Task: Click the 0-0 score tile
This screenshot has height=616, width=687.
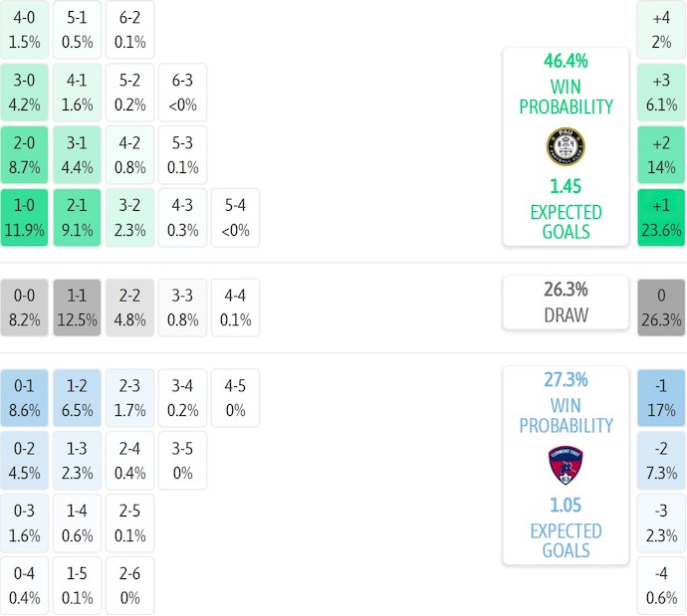Action: (x=25, y=307)
